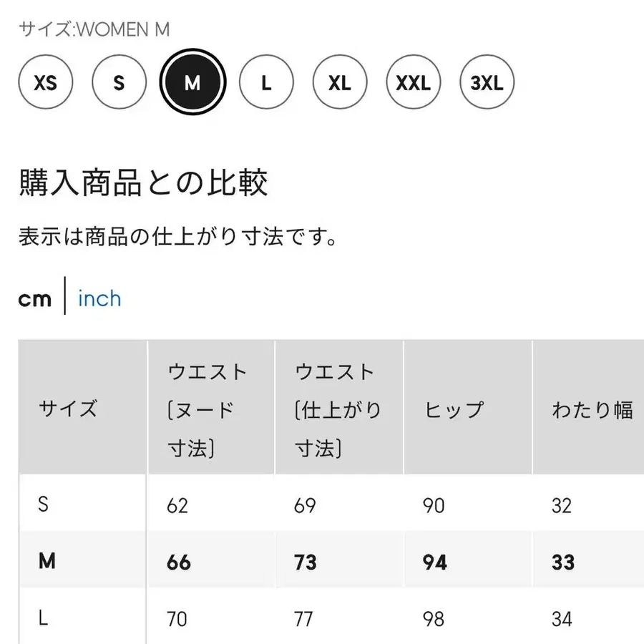Screen dimensions: 644x644
Task: Select the L size button
Action: [266, 81]
